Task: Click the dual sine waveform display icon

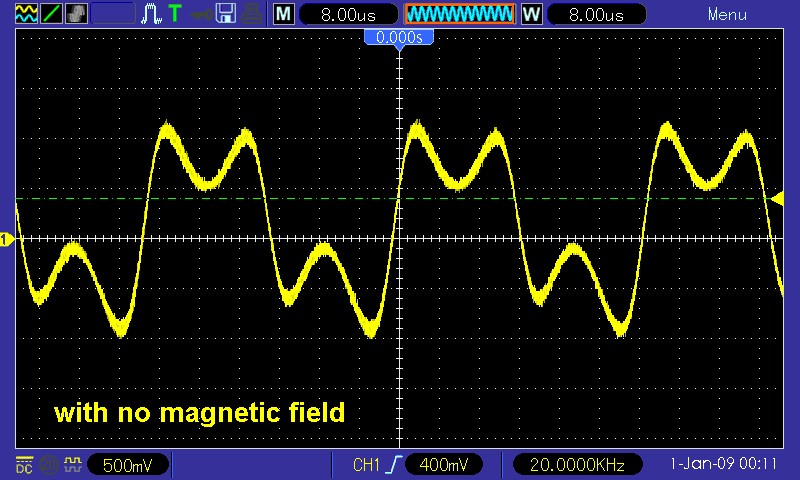Action: click(26, 14)
